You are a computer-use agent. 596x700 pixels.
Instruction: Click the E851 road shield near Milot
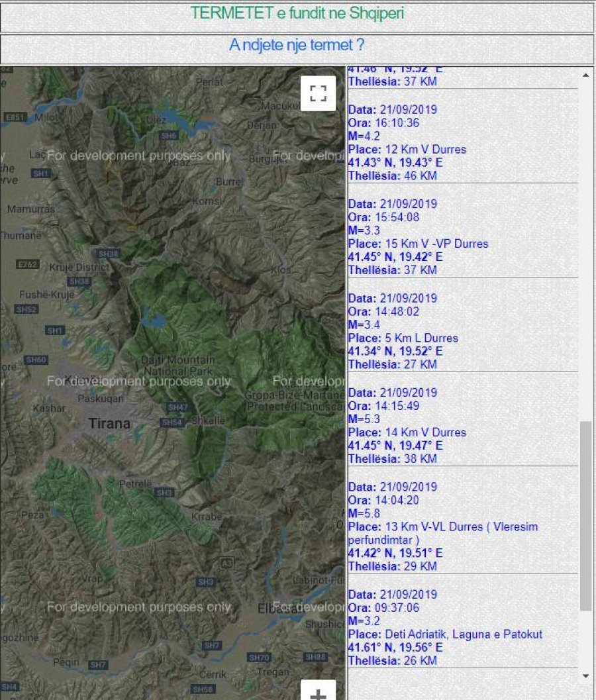(x=15, y=117)
